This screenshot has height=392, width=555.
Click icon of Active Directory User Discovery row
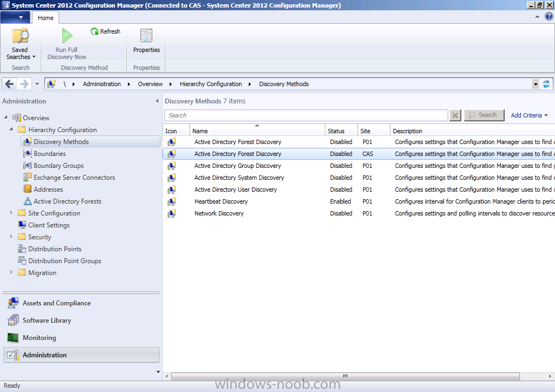pos(172,190)
